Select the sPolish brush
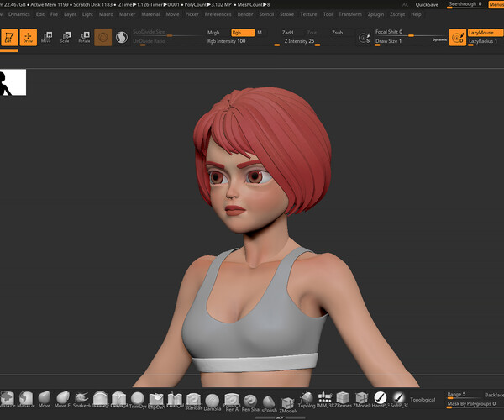This screenshot has height=420, width=504. (269, 403)
